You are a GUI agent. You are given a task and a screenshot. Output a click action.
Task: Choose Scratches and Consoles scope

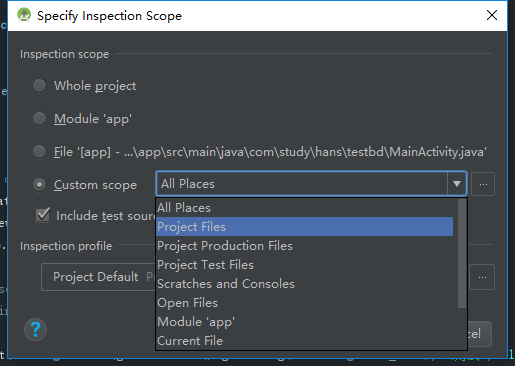point(305,284)
